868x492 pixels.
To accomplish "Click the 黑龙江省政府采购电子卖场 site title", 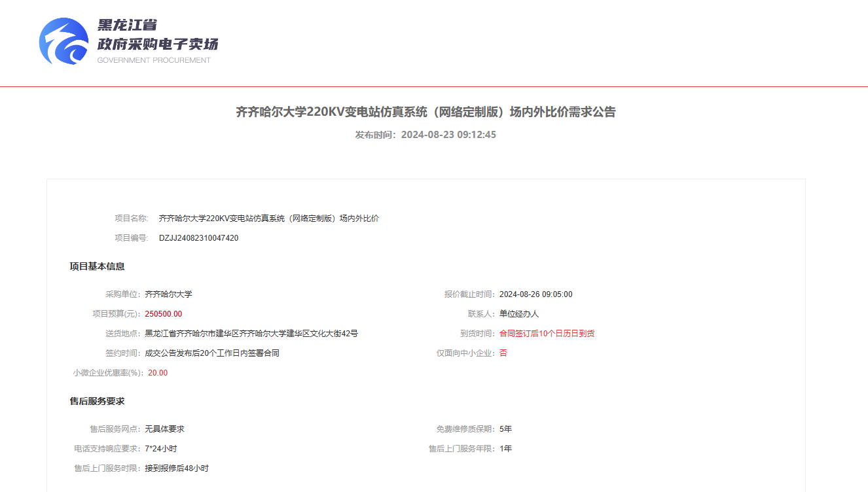I will click(157, 35).
